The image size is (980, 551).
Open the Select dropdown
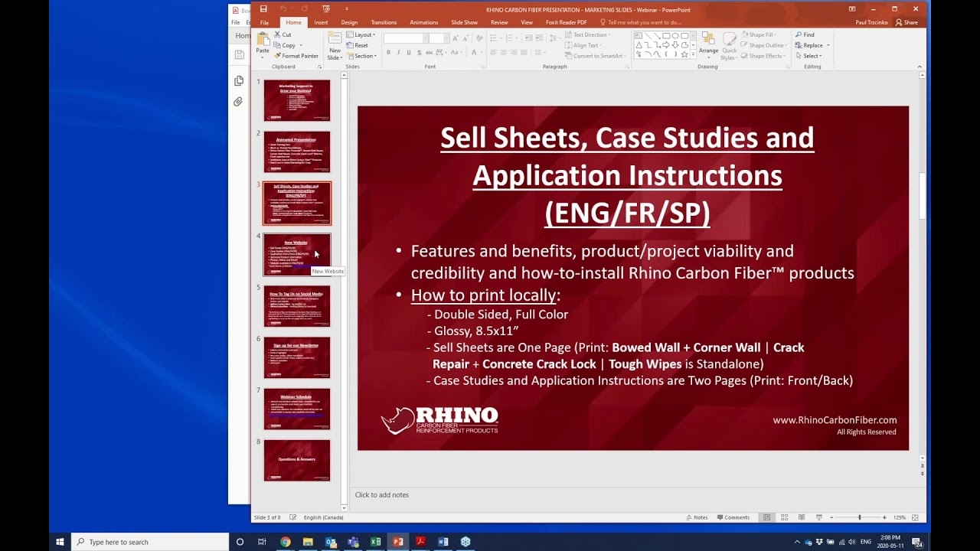pyautogui.click(x=808, y=56)
